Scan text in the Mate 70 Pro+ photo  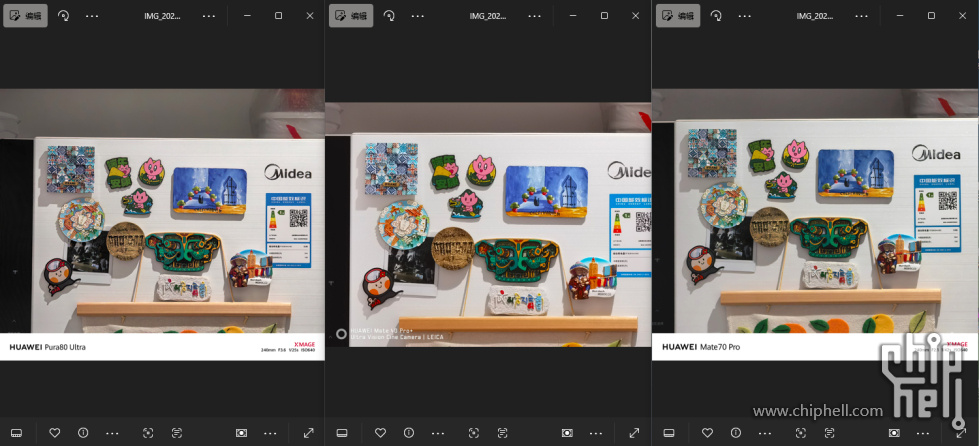503,433
